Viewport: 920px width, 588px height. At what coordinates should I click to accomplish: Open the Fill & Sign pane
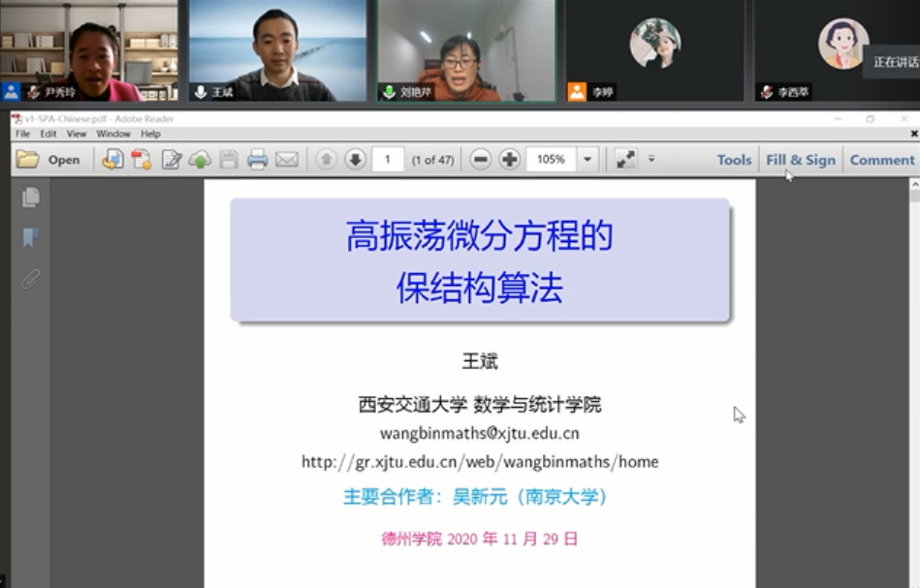800,160
